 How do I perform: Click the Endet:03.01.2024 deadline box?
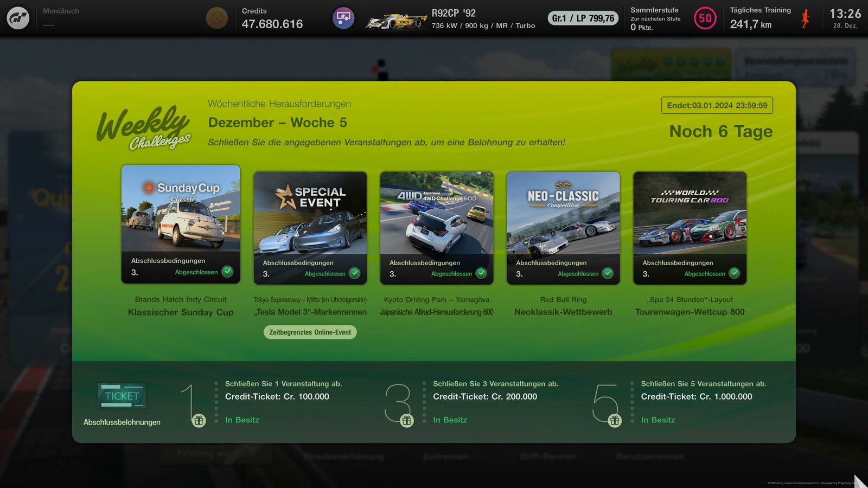click(x=717, y=105)
